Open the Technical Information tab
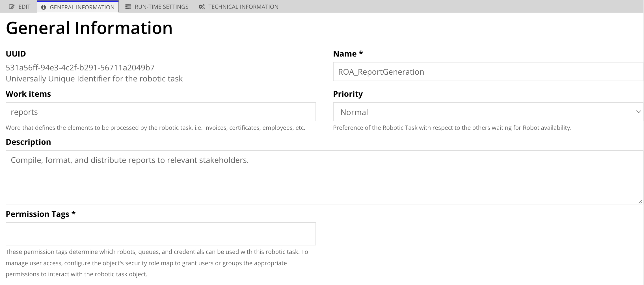Screen dimensions: 644x285 [x=238, y=7]
